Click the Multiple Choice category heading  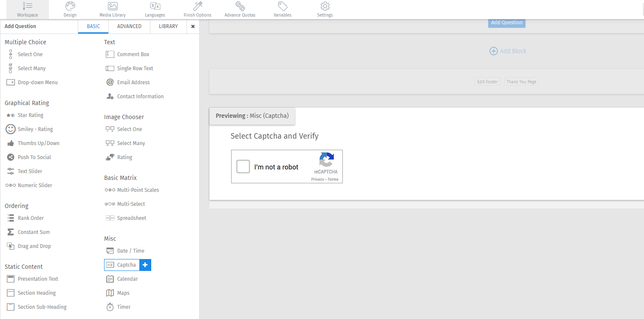(25, 42)
